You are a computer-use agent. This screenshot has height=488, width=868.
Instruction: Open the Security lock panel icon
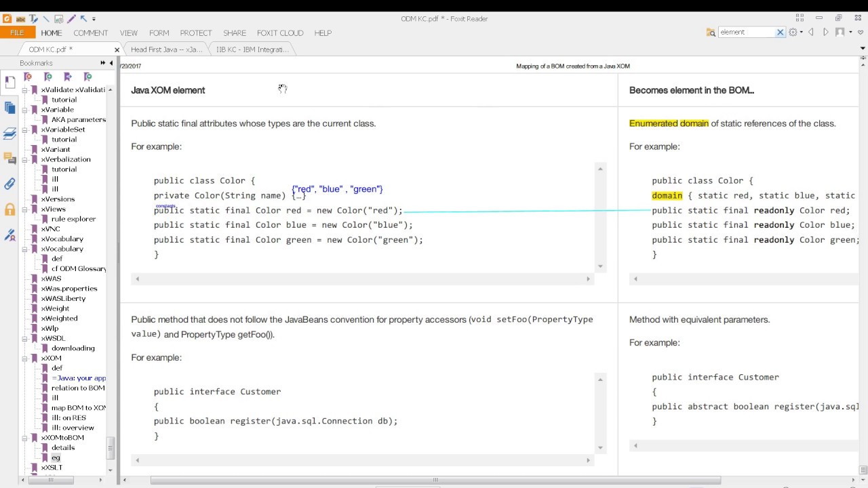9,209
